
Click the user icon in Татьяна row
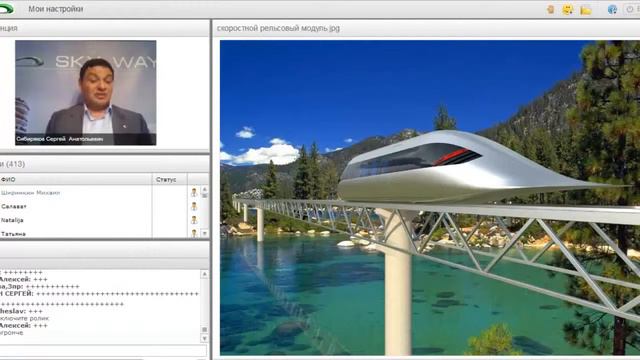click(194, 233)
